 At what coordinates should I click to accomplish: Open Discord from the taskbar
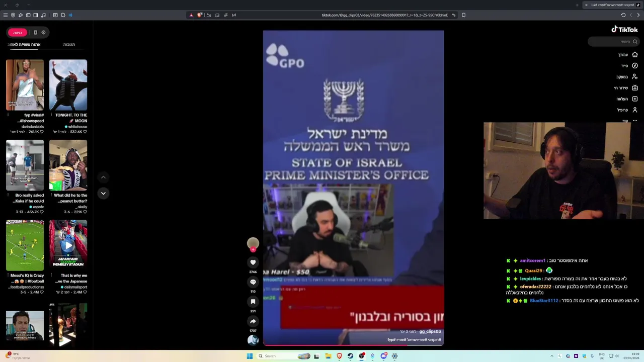coord(383,356)
